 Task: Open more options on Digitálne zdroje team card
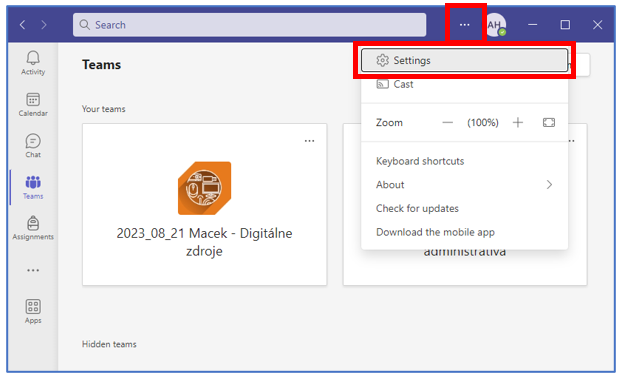309,141
